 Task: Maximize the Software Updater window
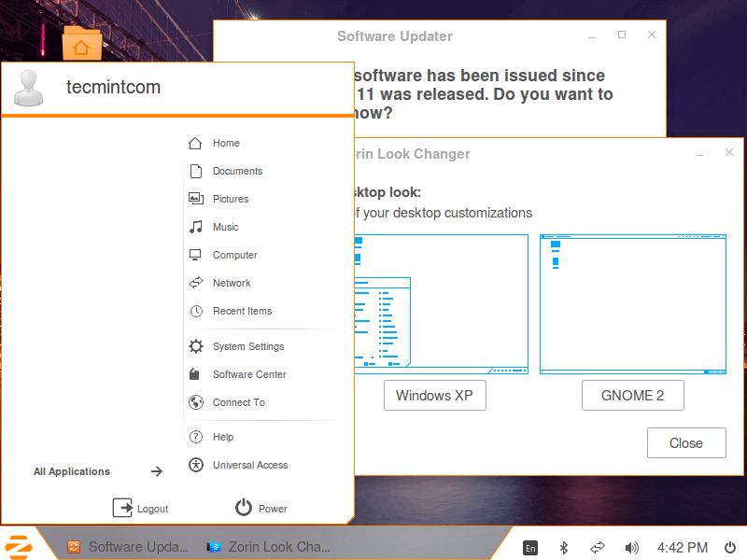click(622, 35)
